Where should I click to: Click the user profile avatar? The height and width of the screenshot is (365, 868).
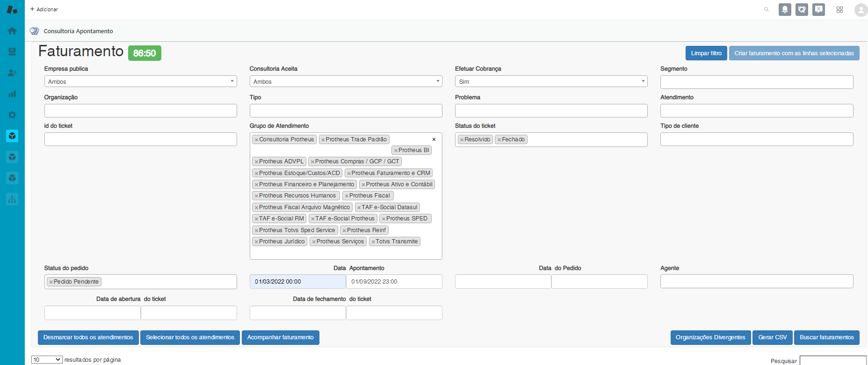pos(861,10)
